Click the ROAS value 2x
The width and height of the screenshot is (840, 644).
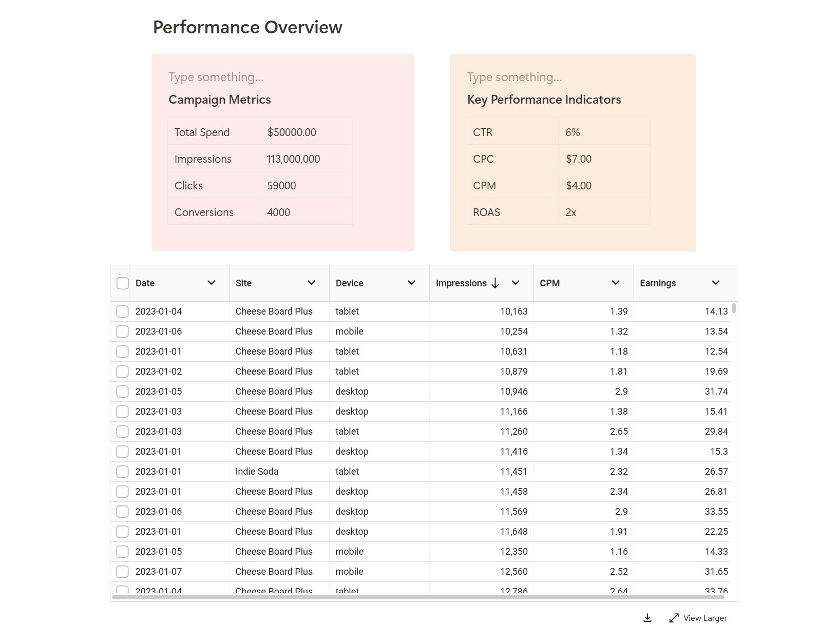coord(571,212)
